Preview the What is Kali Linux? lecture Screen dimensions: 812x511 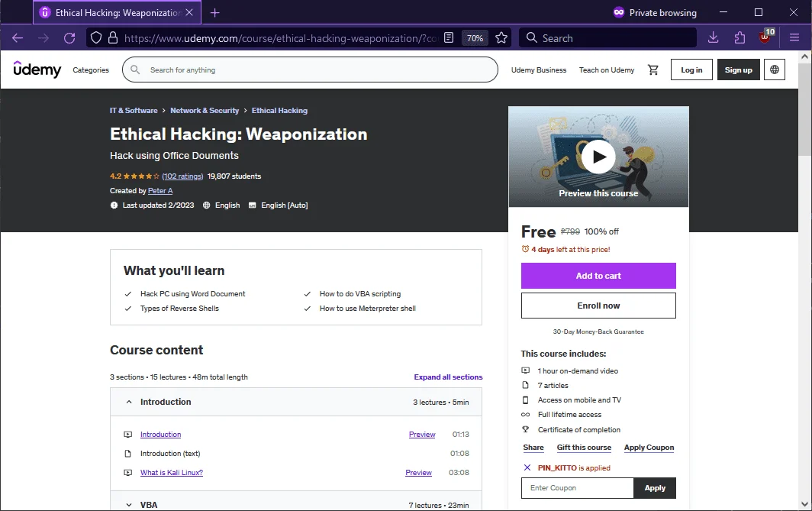[418, 473]
